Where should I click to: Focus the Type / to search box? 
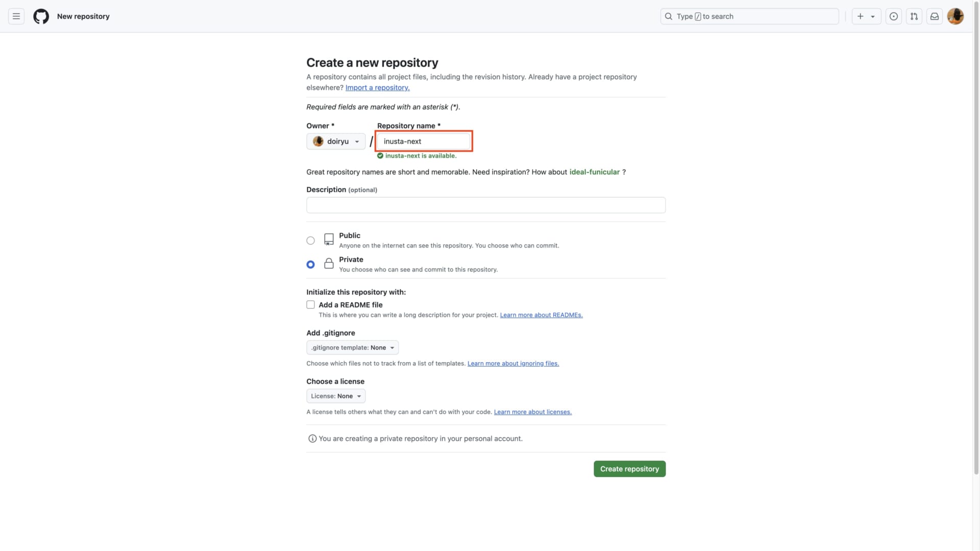(x=749, y=16)
